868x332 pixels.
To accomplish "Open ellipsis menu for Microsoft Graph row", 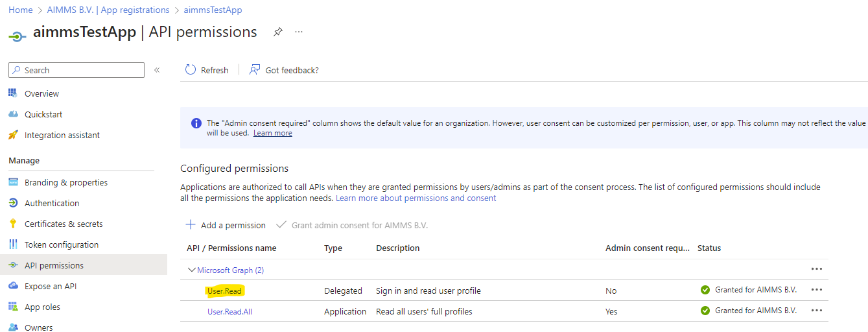I will (817, 269).
